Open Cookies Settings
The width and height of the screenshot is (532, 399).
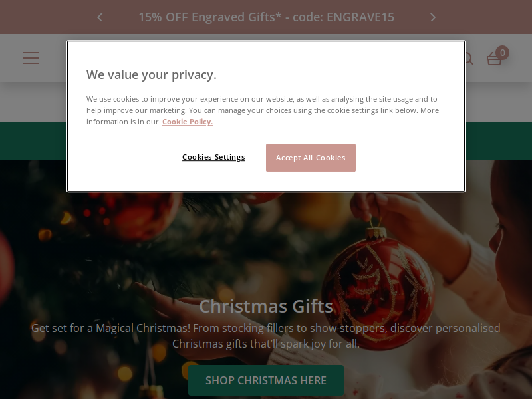[213, 157]
